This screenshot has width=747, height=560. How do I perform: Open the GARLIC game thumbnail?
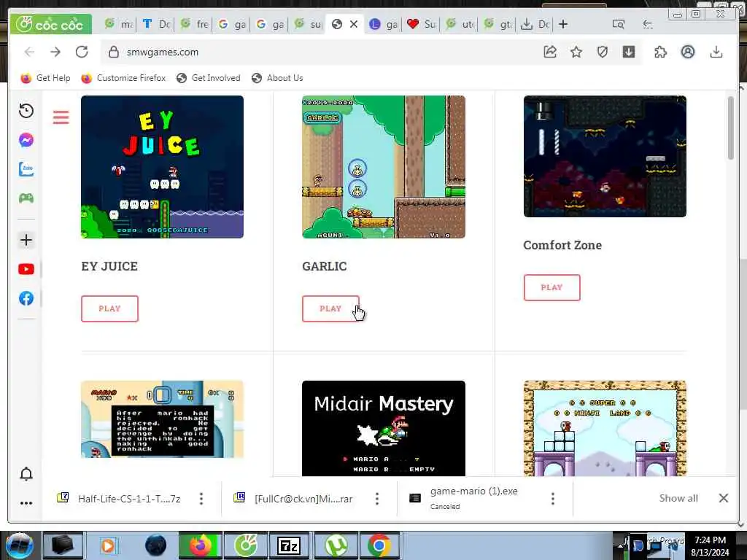[x=384, y=167]
